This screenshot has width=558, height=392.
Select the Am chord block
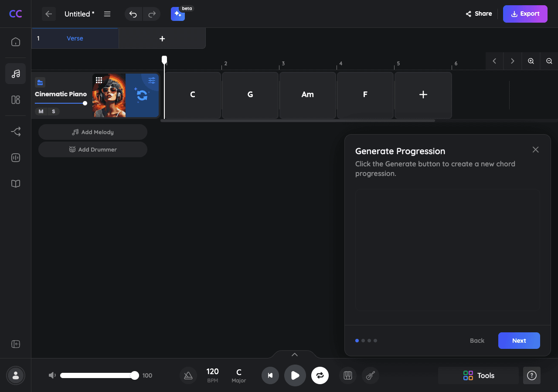(308, 95)
